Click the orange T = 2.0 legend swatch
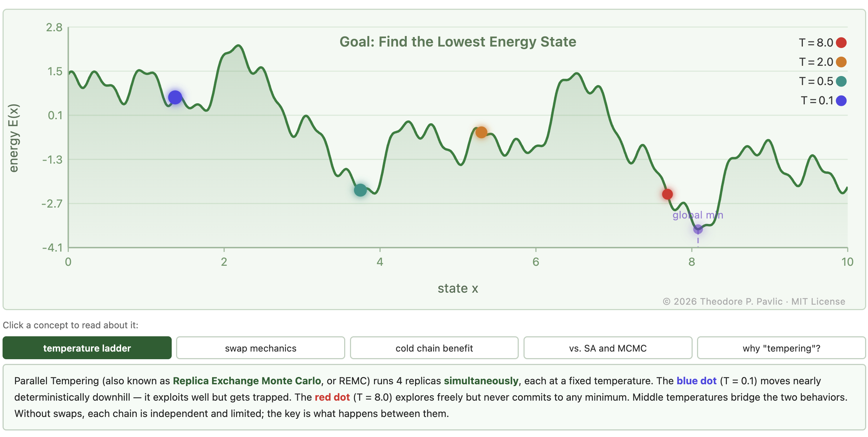The image size is (868, 437). pos(841,62)
